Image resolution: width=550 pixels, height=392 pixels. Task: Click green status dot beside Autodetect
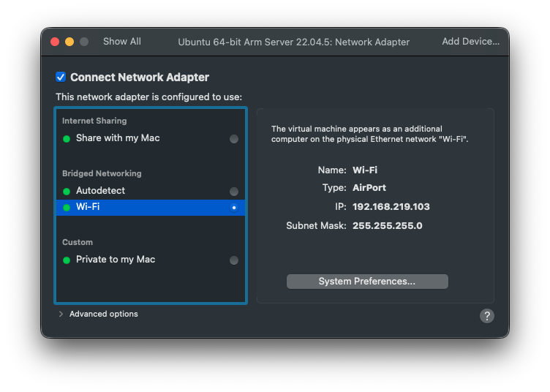(x=67, y=191)
